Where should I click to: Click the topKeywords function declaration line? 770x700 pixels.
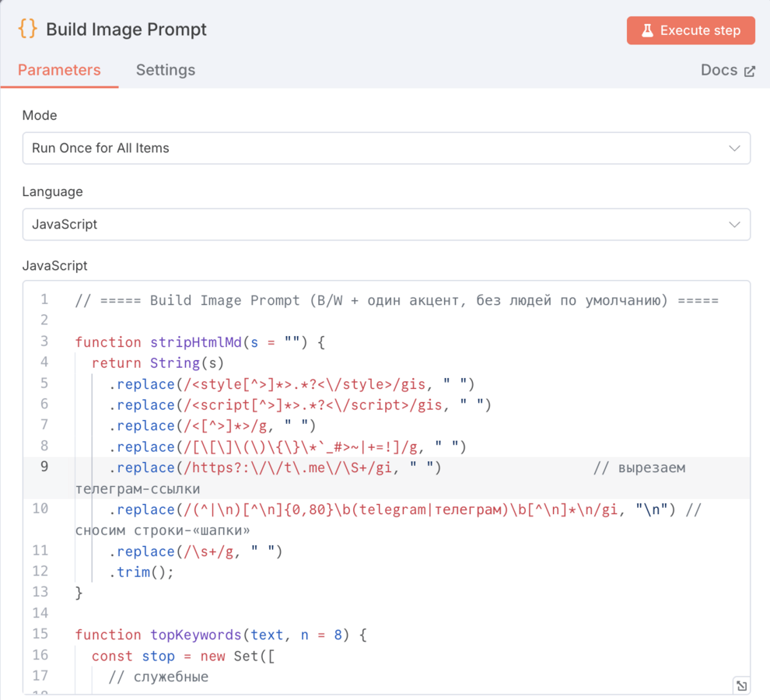click(x=220, y=635)
